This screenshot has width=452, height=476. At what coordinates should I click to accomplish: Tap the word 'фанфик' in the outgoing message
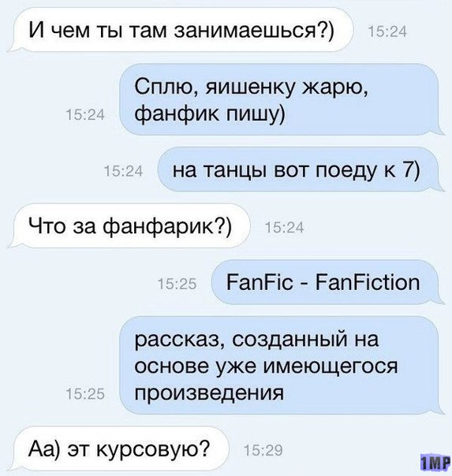(x=177, y=114)
